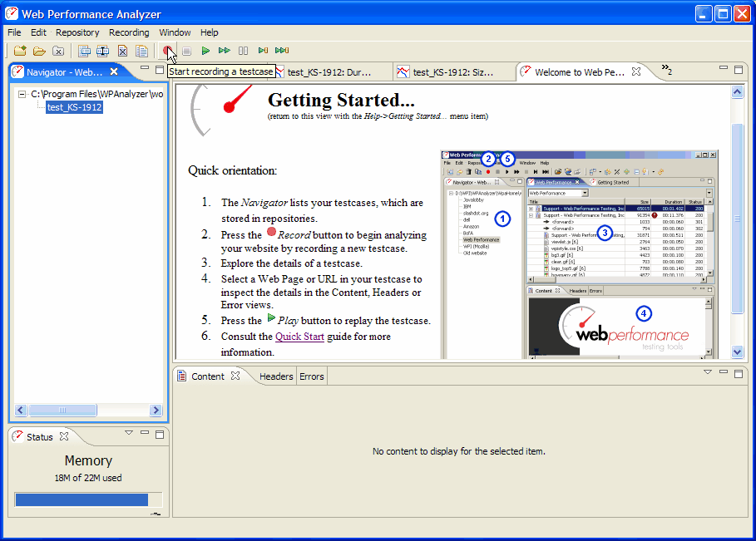Close the Navigator view tab
The width and height of the screenshot is (756, 541).
pos(114,72)
